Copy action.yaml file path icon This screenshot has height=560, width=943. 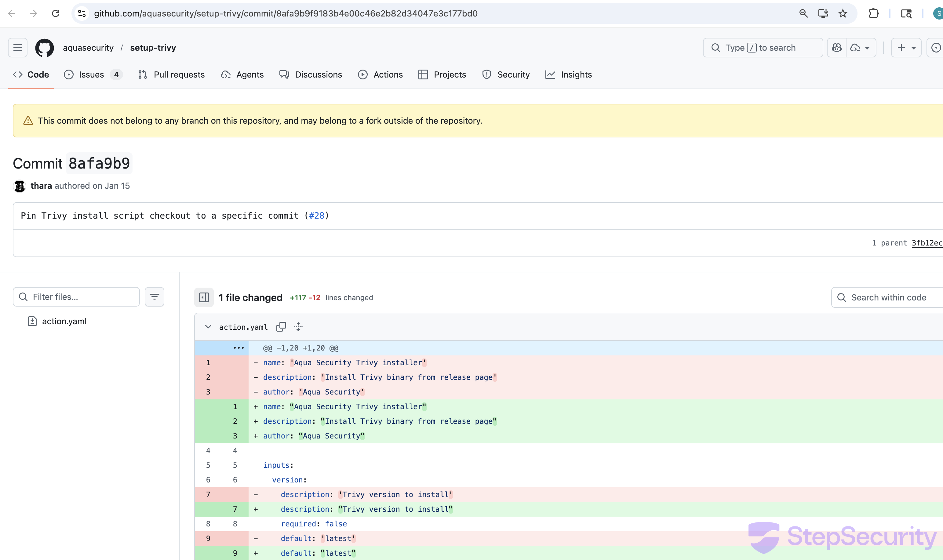click(x=281, y=327)
